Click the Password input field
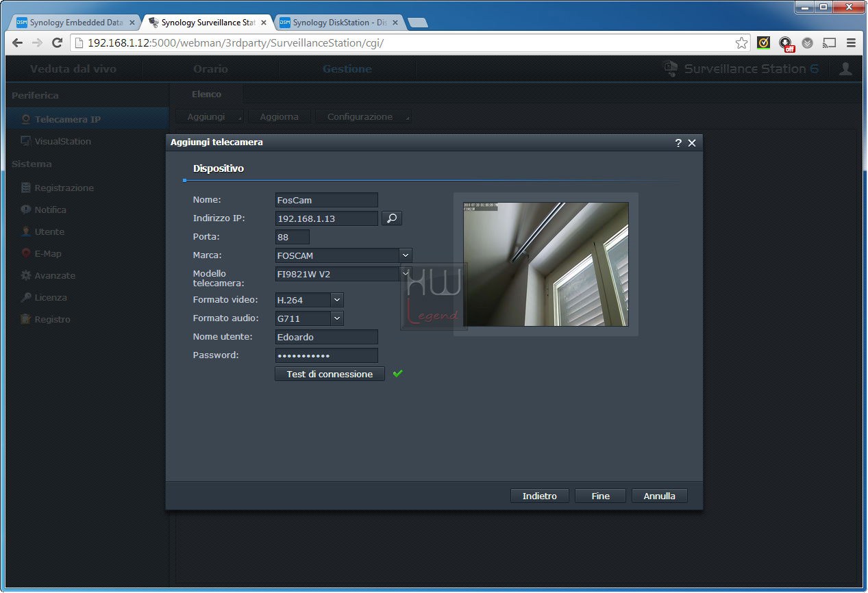Image resolution: width=868 pixels, height=593 pixels. [327, 355]
